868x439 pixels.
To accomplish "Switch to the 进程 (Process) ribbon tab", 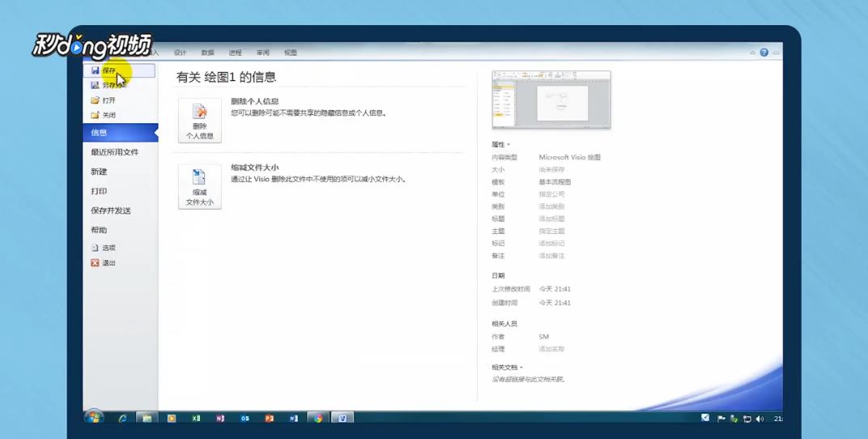I will pos(236,53).
